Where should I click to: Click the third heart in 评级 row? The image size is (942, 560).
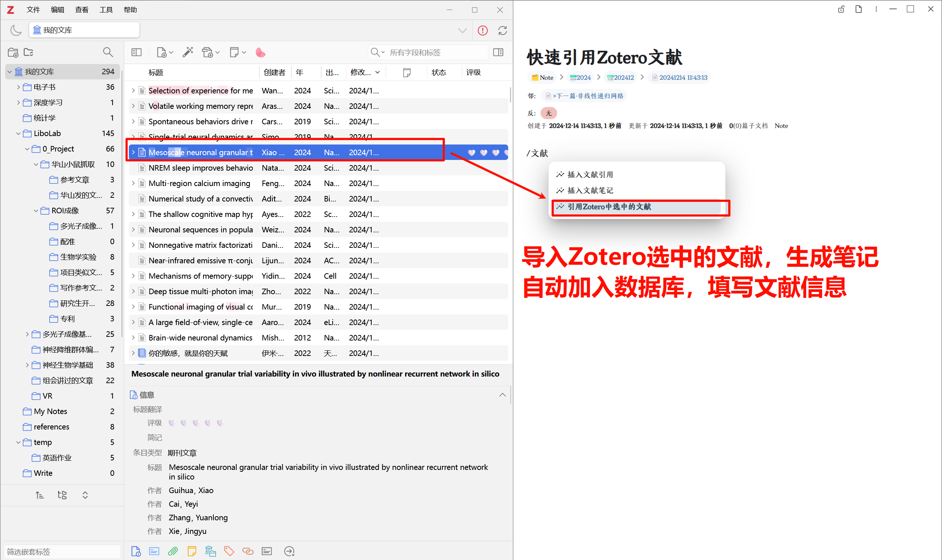click(196, 423)
